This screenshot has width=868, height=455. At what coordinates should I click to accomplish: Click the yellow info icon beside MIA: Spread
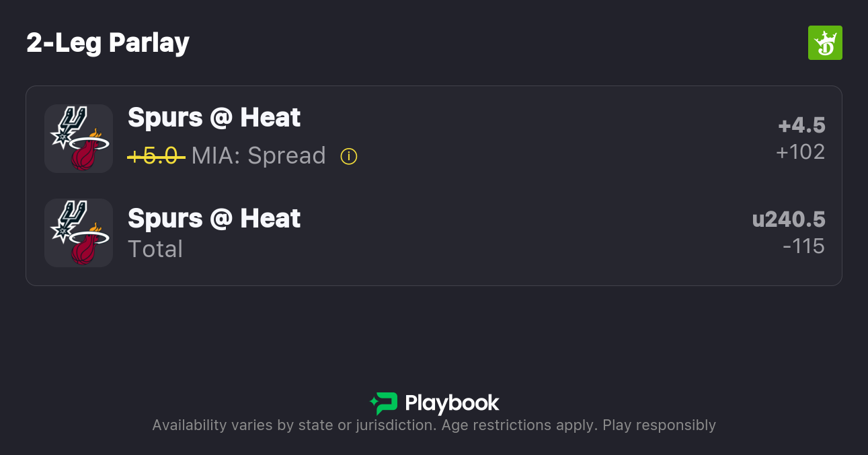click(x=348, y=156)
